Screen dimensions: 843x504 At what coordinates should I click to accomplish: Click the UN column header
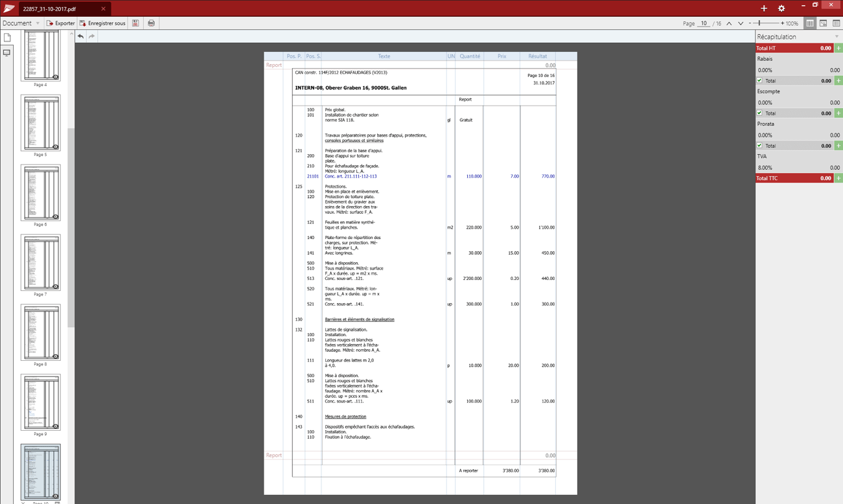click(x=451, y=56)
